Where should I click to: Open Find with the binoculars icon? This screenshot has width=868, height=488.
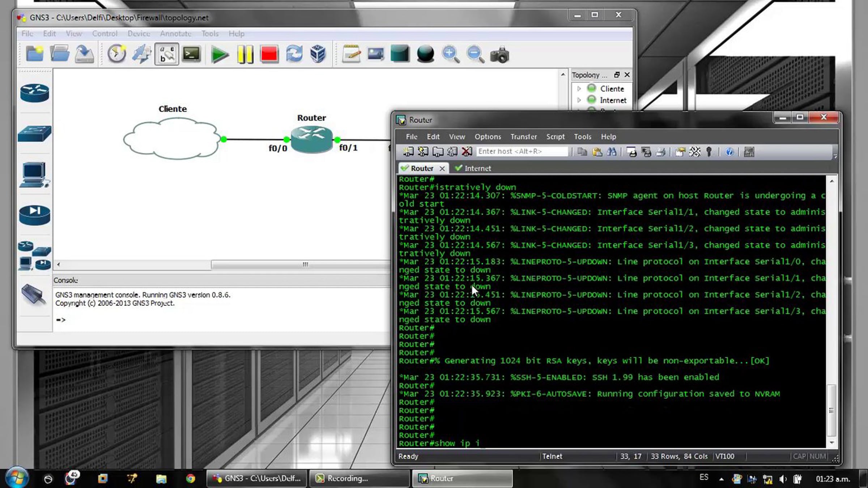[612, 152]
